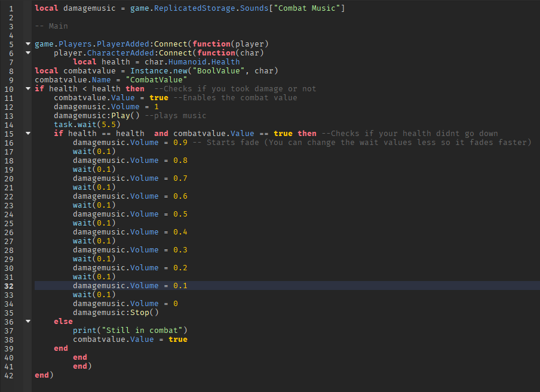The image size is (540, 392).
Task: Click the true keyword on line 11
Action: (159, 97)
